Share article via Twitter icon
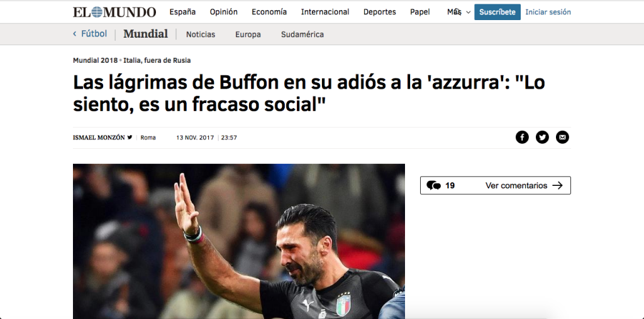The height and width of the screenshot is (319, 644). click(x=542, y=138)
